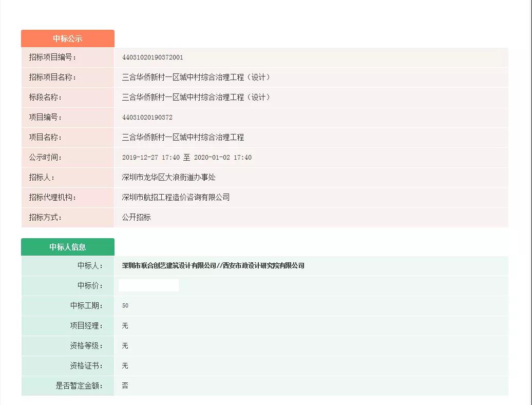Click the 无 value beside 资格等级
The width and height of the screenshot is (532, 405).
(x=125, y=345)
